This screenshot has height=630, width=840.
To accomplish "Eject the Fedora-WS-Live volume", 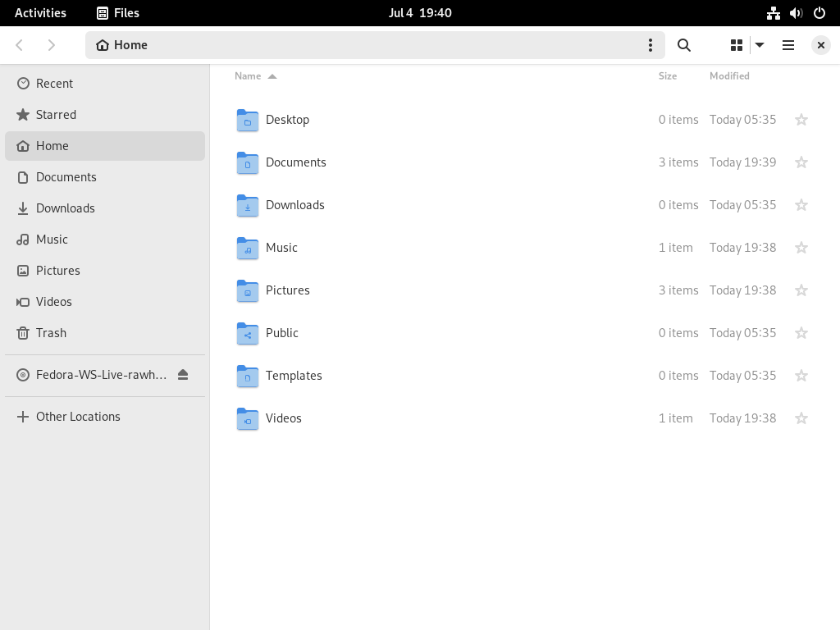I will 183,374.
